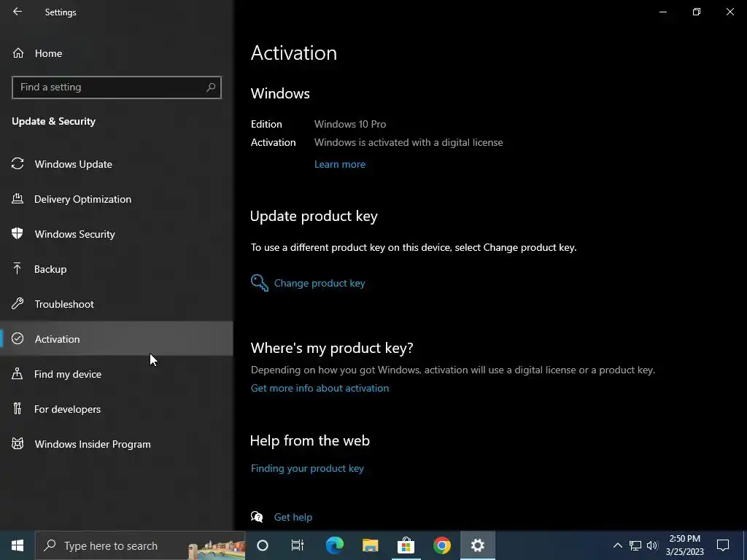Minimize the Settings window
The image size is (747, 560).
(x=662, y=12)
